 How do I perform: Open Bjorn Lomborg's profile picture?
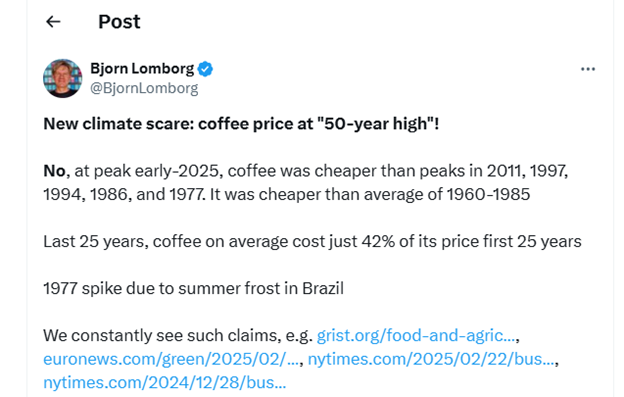62,78
